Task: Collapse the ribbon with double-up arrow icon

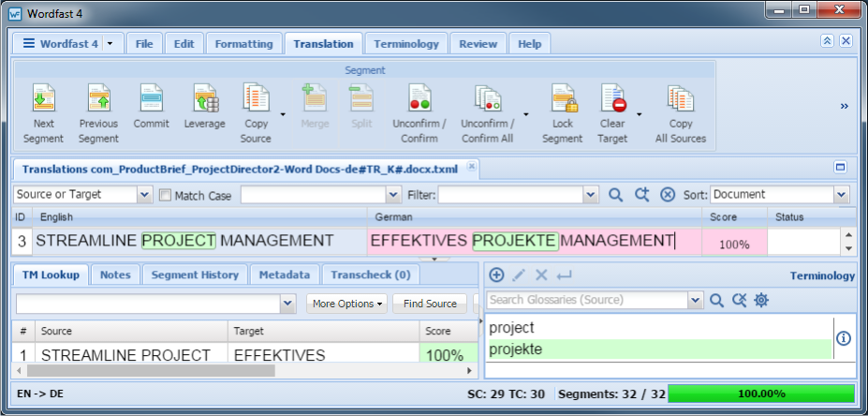Action: pos(827,41)
